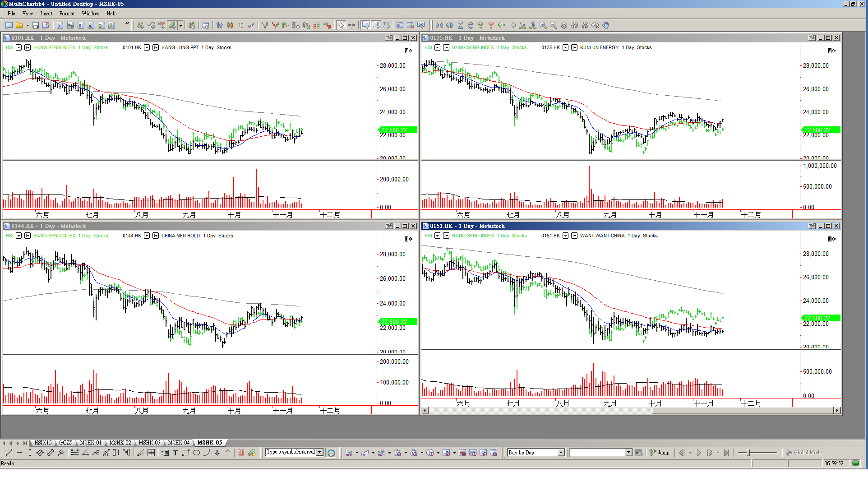Toggle the magnet snap mode icon
The height and width of the screenshot is (477, 868).
click(241, 453)
